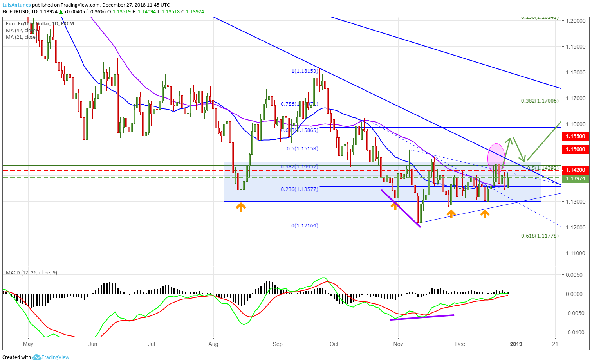Click the Sep label on time axis
Screen dimensions: 592x364
click(278, 344)
